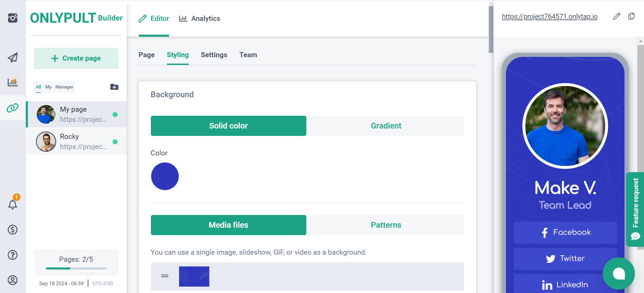The height and width of the screenshot is (293, 644).
Task: Click the add folder icon
Action: [x=114, y=87]
